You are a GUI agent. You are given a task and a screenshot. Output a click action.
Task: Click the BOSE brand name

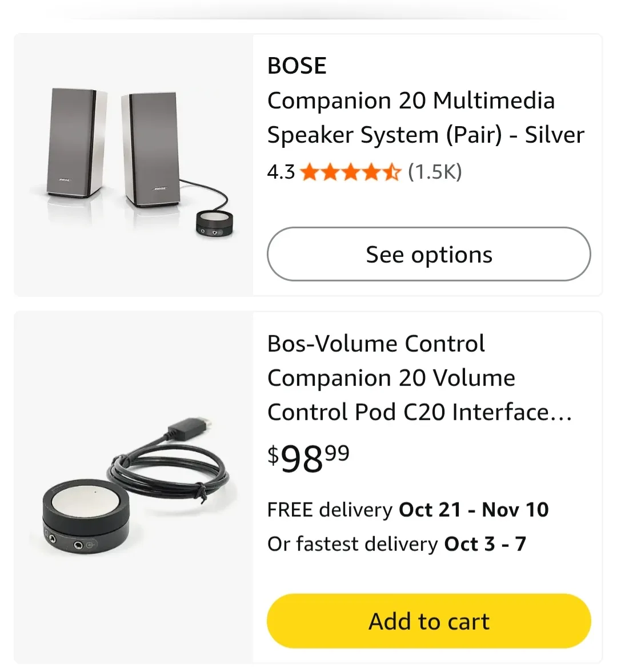pyautogui.click(x=297, y=65)
